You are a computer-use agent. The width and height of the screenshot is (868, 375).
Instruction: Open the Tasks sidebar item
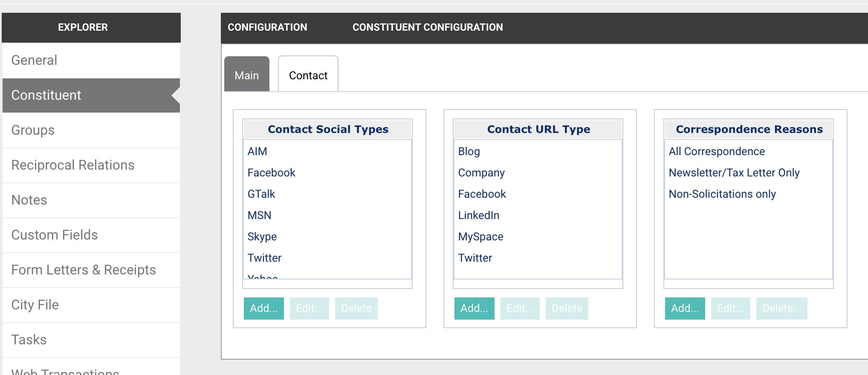29,340
